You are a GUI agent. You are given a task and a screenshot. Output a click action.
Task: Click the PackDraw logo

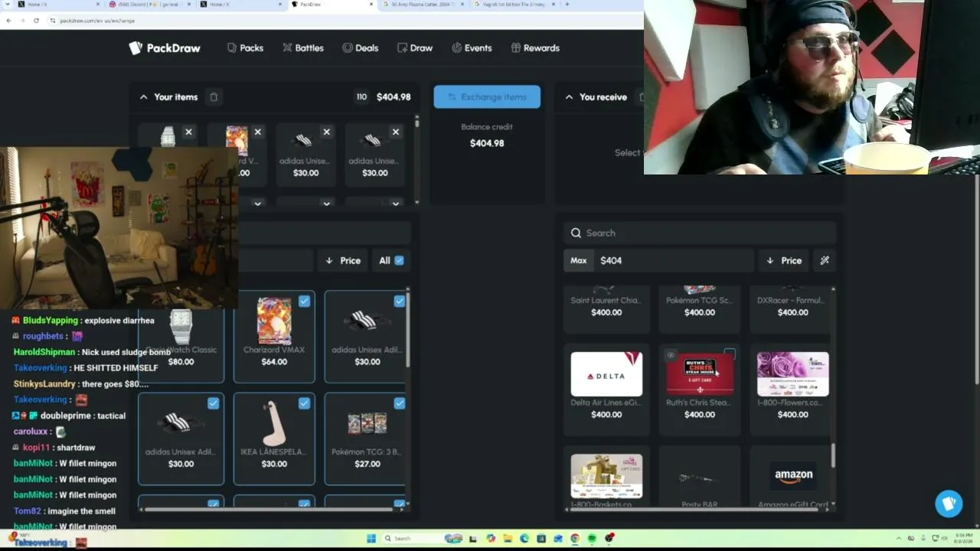[165, 47]
